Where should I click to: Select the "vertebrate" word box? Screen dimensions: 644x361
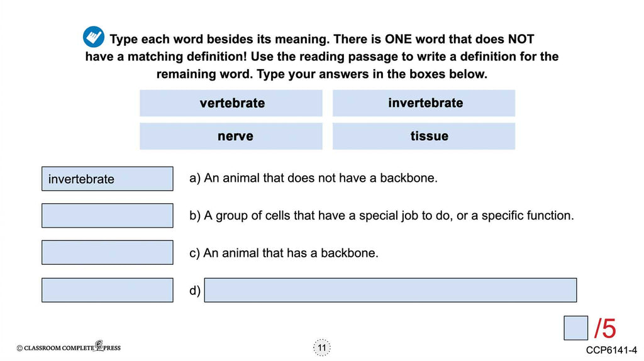coord(231,103)
